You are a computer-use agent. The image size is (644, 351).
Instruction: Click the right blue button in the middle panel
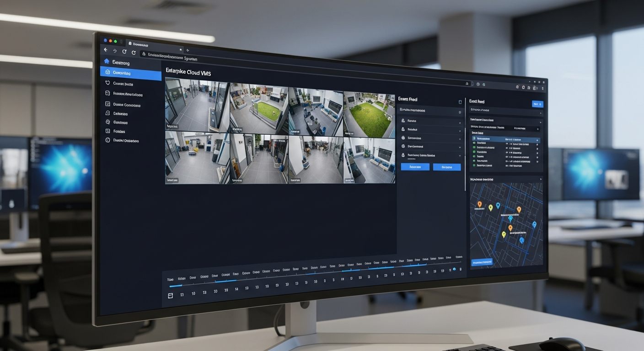(446, 167)
